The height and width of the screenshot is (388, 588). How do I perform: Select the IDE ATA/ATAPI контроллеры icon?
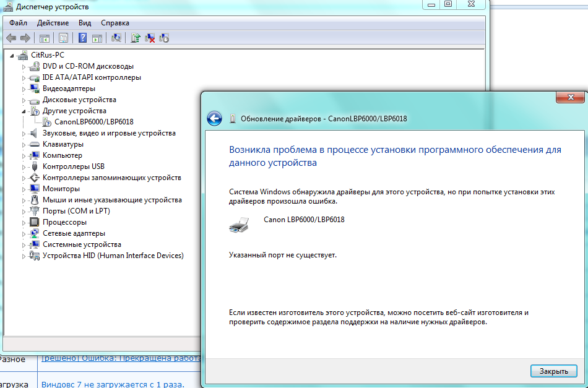(x=35, y=77)
